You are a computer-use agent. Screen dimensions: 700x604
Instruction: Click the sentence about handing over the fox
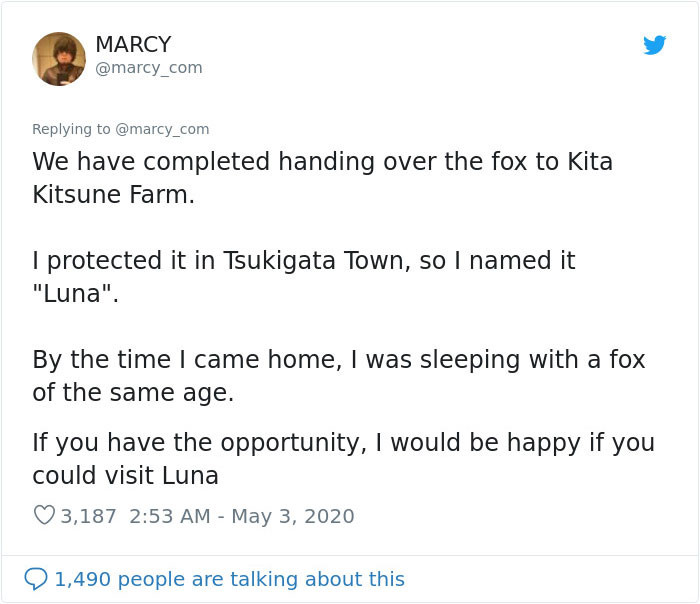pyautogui.click(x=322, y=161)
